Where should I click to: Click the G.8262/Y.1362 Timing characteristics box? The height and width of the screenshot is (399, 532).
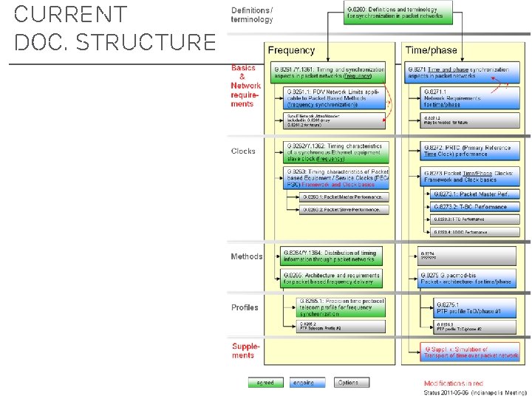(x=336, y=152)
